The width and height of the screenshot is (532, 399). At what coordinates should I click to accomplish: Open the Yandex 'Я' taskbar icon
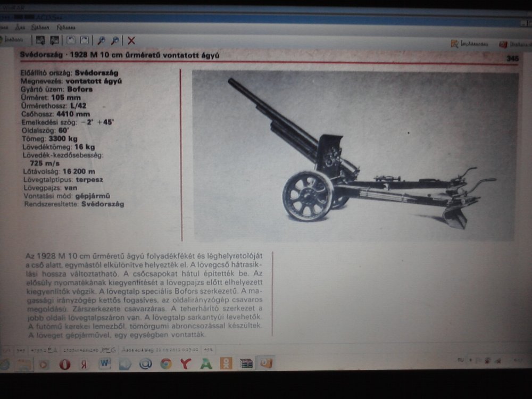pyautogui.click(x=84, y=364)
